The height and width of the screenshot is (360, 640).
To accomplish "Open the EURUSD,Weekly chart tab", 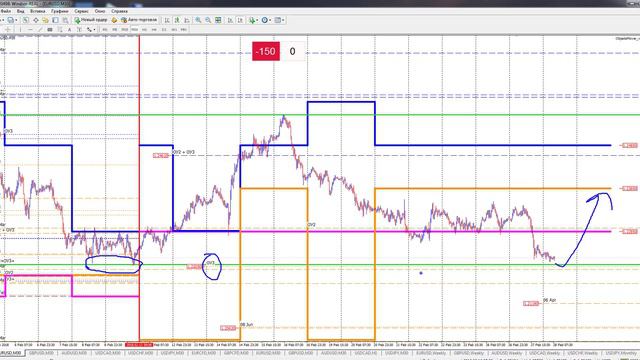I will click(431, 353).
